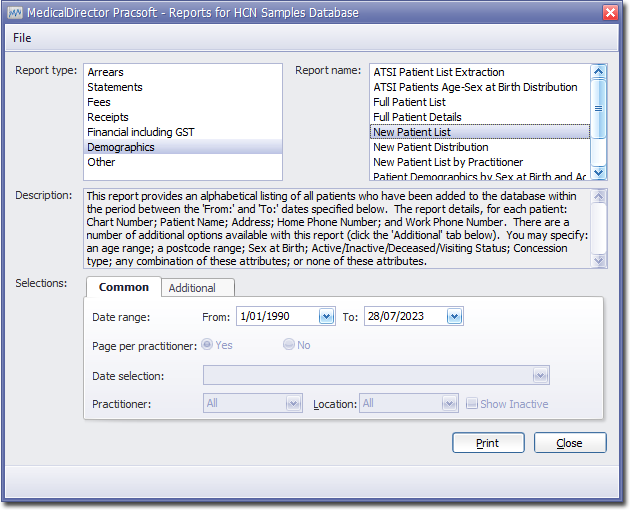This screenshot has width=631, height=511.
Task: Switch to the Additional tab
Action: point(192,288)
